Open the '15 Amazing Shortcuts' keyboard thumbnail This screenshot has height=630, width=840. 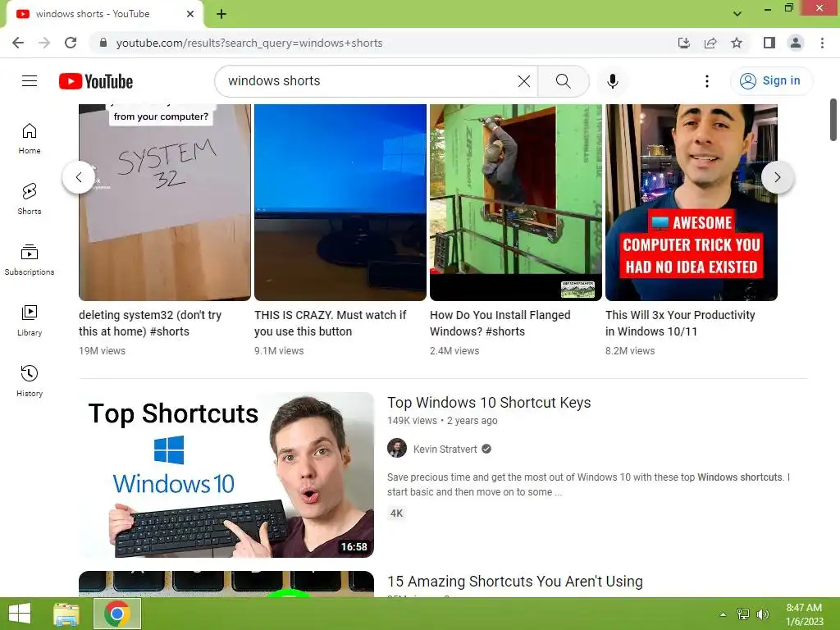point(226,584)
